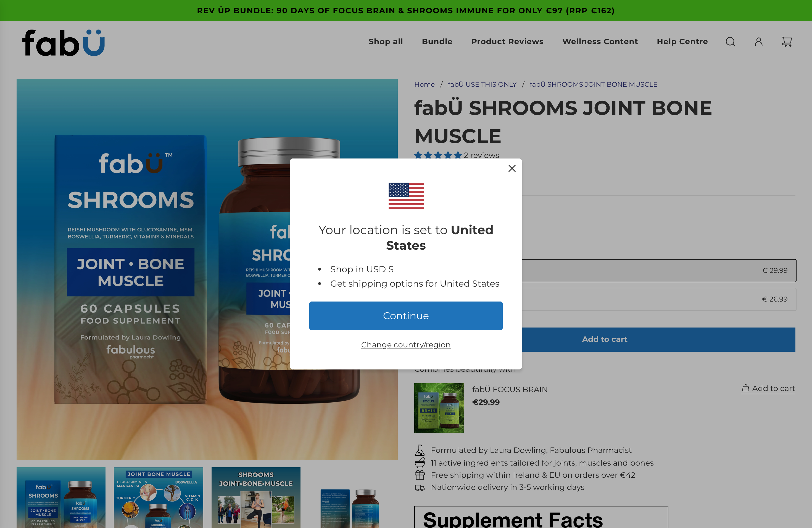Open the search icon in header

click(x=730, y=42)
